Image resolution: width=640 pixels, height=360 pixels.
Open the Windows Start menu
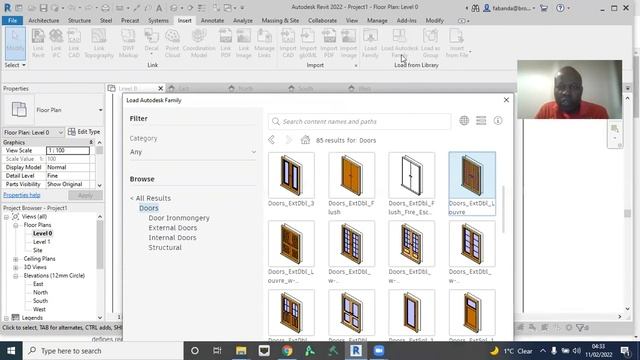(x=11, y=351)
